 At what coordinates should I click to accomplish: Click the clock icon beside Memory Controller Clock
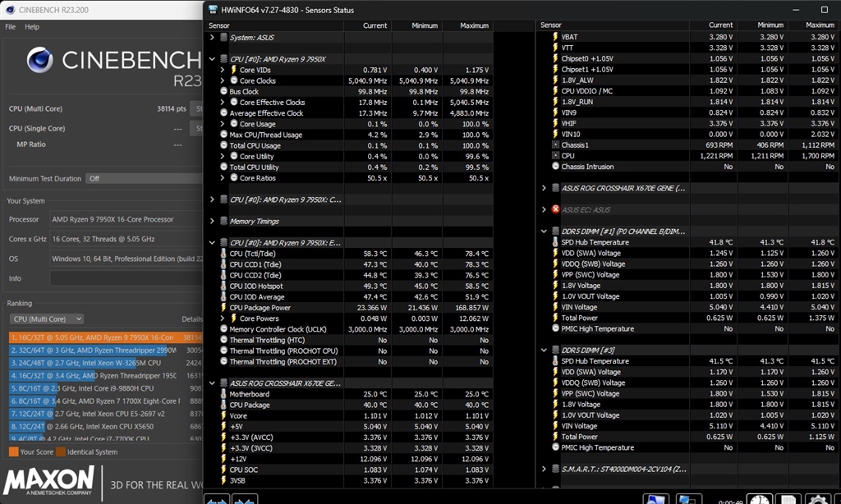pyautogui.click(x=223, y=329)
